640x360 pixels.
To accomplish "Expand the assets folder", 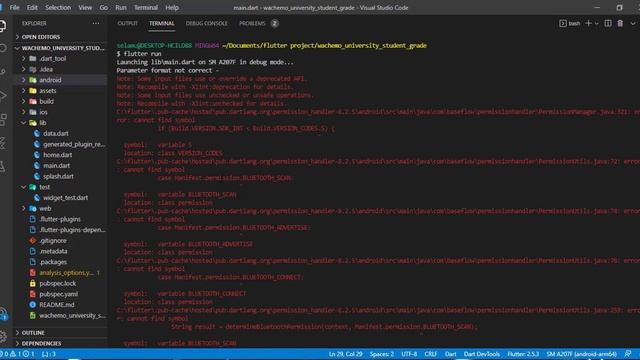I will coord(47,91).
